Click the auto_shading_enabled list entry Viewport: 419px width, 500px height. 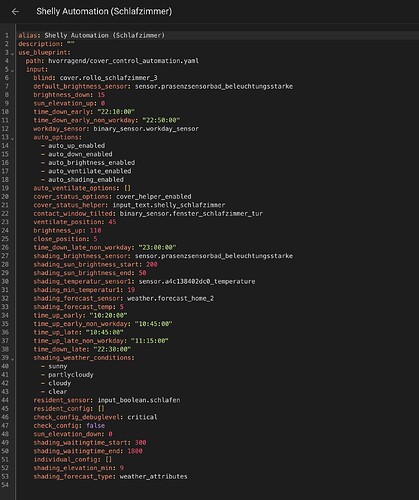[86, 179]
